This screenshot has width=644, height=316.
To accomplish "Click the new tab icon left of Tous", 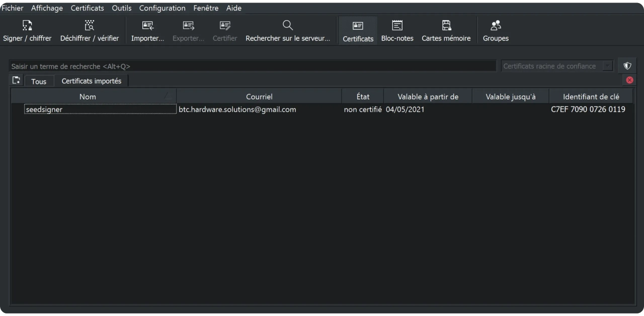I will point(17,80).
